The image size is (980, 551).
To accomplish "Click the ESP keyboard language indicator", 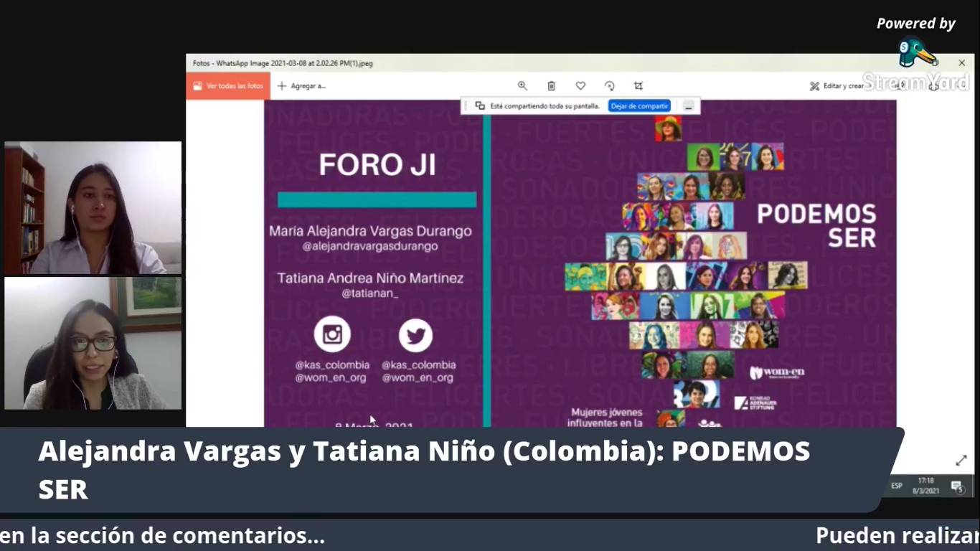I will pyautogui.click(x=897, y=486).
